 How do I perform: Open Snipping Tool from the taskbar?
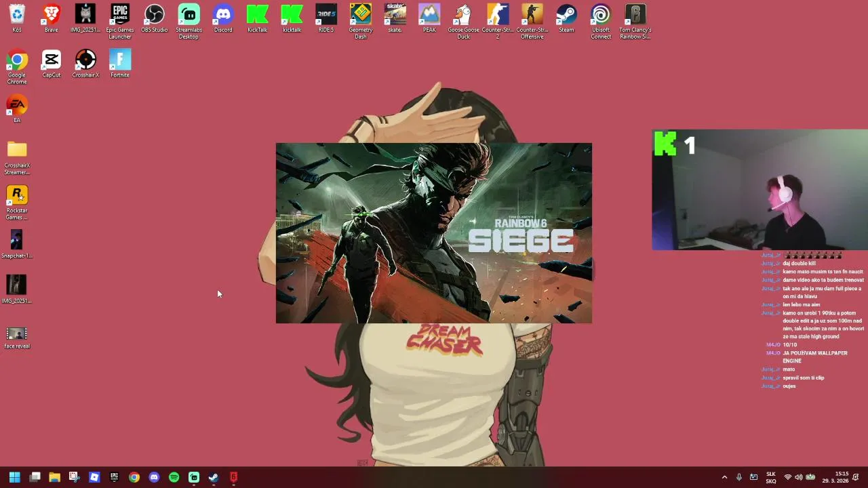[x=75, y=477]
